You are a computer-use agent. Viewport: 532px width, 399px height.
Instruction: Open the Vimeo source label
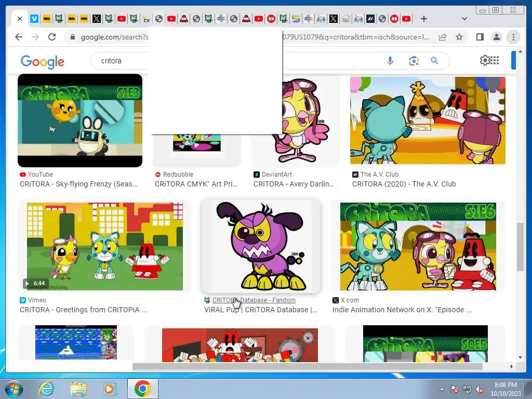33,300
